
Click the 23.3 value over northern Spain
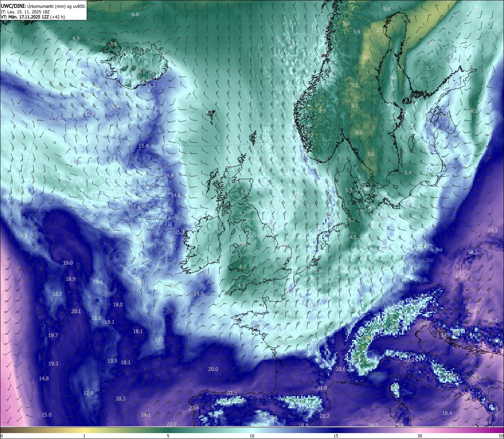point(232,393)
